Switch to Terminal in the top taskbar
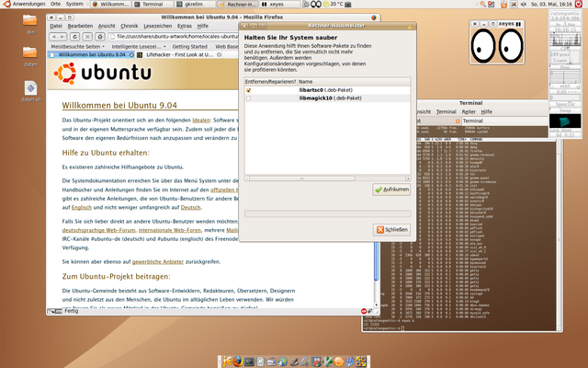Image resolution: width=588 pixels, height=368 pixels. click(153, 4)
